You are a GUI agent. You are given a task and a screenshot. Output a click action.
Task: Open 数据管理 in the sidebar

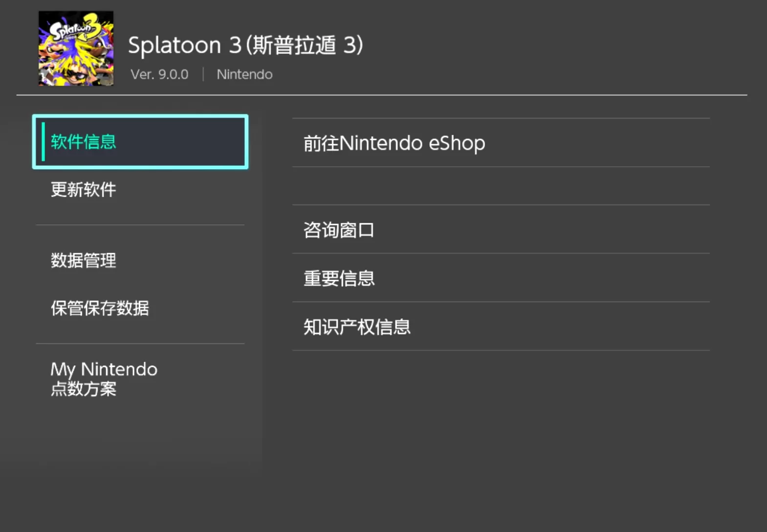(x=84, y=260)
